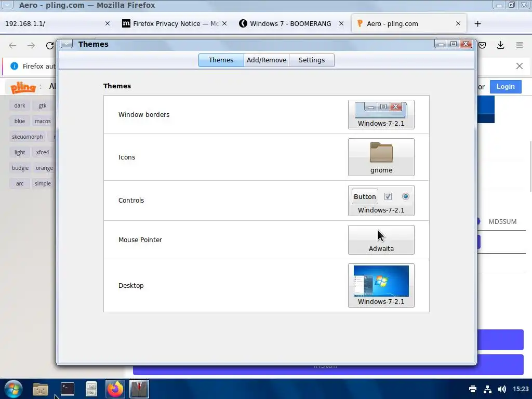Click the Controls row label
532x399 pixels.
tap(131, 201)
